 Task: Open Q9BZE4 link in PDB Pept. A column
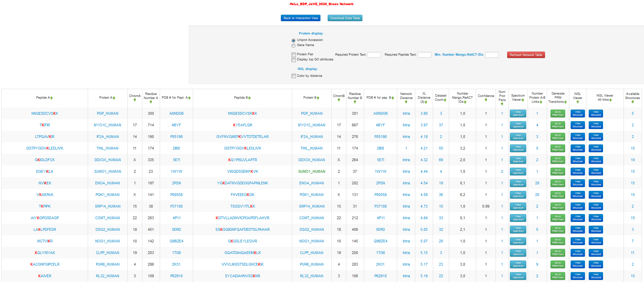coord(176,241)
